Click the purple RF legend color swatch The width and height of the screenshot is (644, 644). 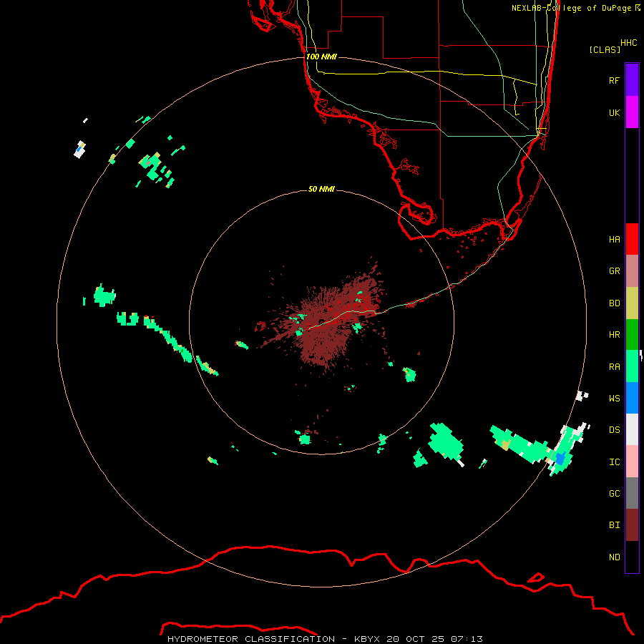[632, 80]
